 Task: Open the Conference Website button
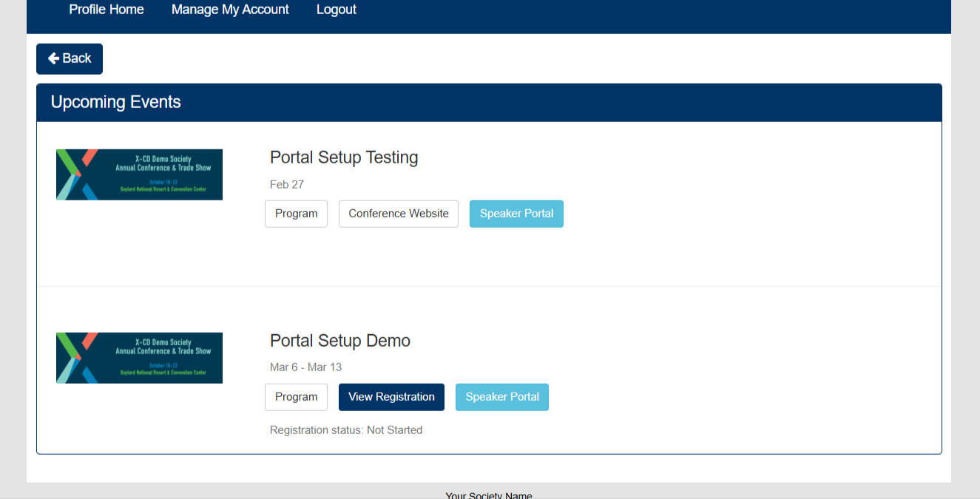(x=399, y=214)
